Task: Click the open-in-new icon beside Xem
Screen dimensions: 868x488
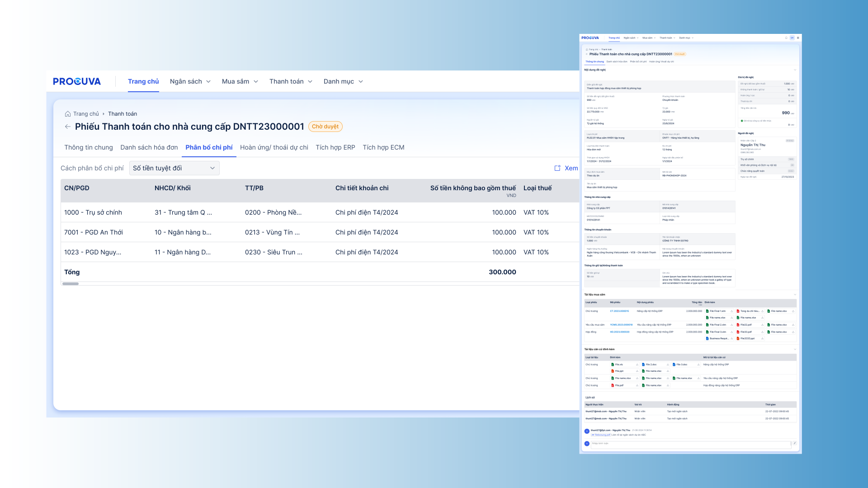Action: [557, 168]
